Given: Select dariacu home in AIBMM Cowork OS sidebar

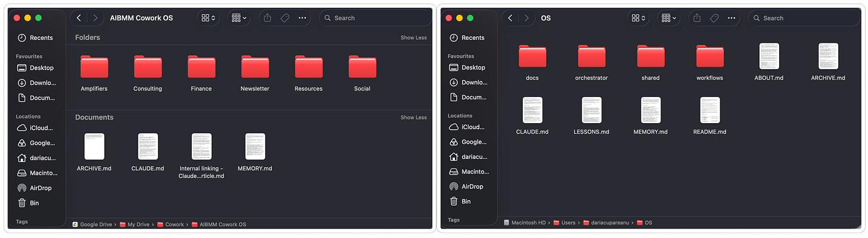Looking at the screenshot, I should coord(37,158).
